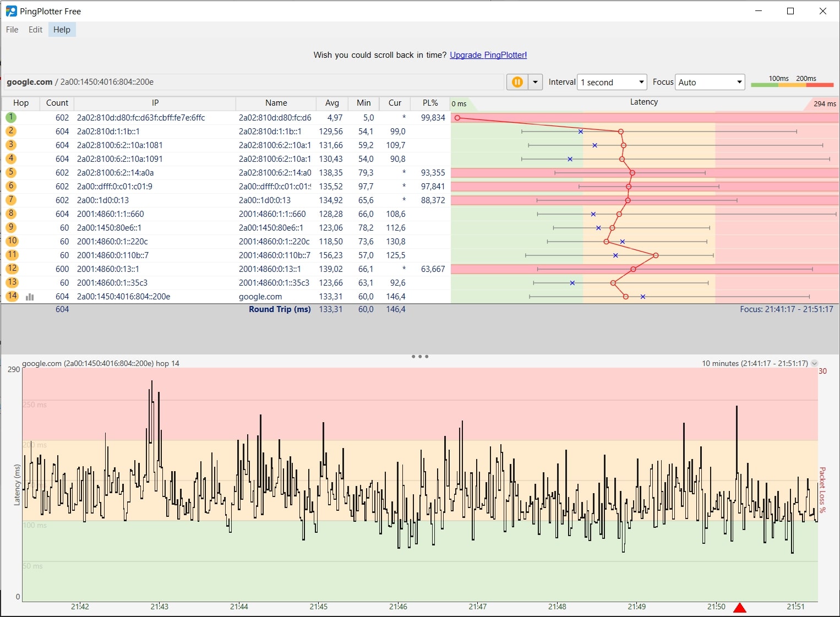Click the three-dot panel splitter handle
The width and height of the screenshot is (840, 617).
420,357
